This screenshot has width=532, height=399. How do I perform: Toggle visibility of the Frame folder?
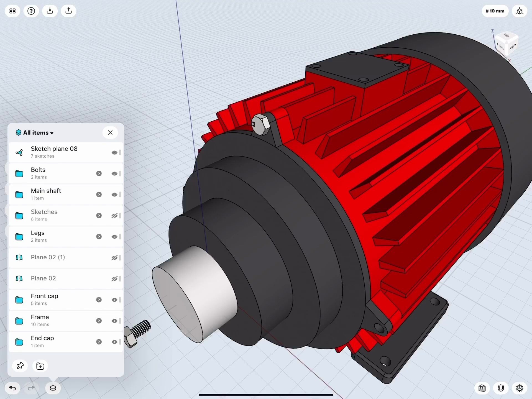[115, 321]
